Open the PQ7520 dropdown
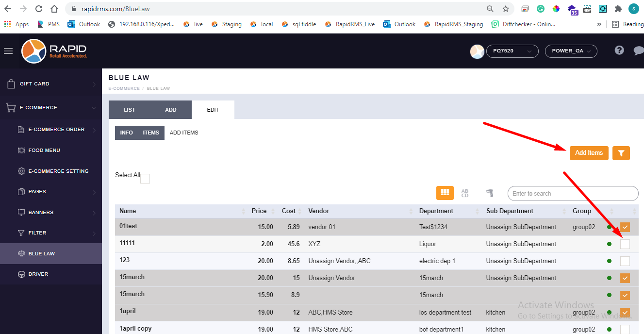This screenshot has height=334, width=644. click(x=512, y=51)
